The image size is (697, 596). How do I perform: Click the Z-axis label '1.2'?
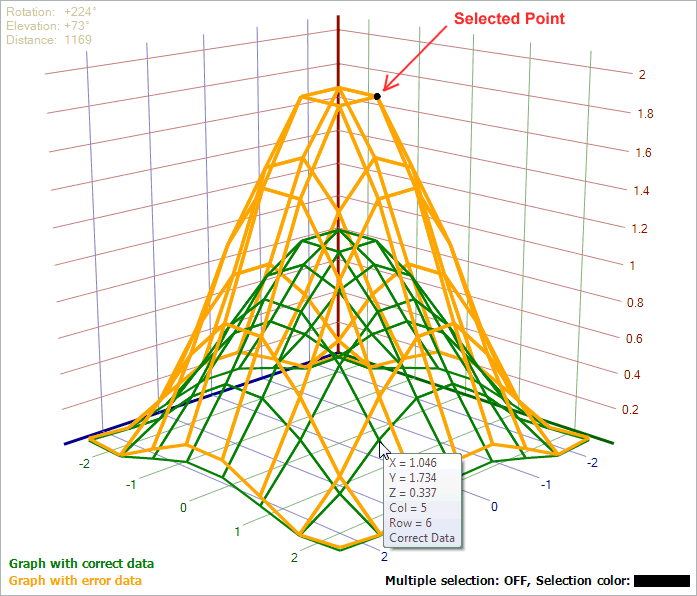tap(639, 229)
